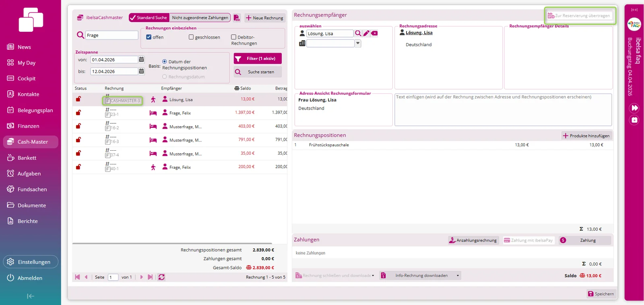The image size is (644, 305).
Task: Click the walking person icon in the 40-1 row
Action: [x=153, y=167]
